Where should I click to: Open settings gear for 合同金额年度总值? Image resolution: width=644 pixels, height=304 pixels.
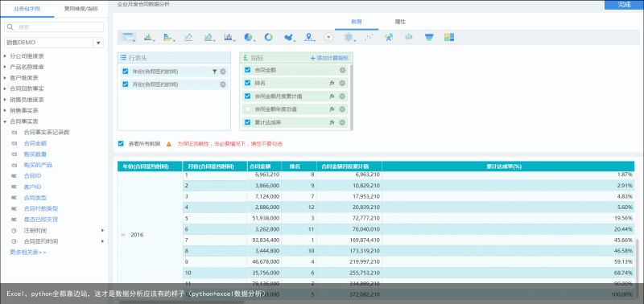coord(342,109)
